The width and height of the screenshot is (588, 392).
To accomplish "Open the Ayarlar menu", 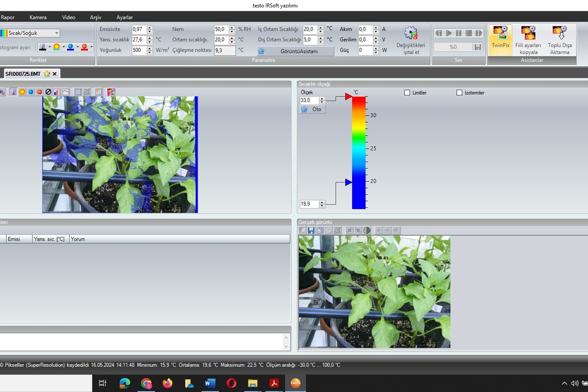I will [124, 17].
